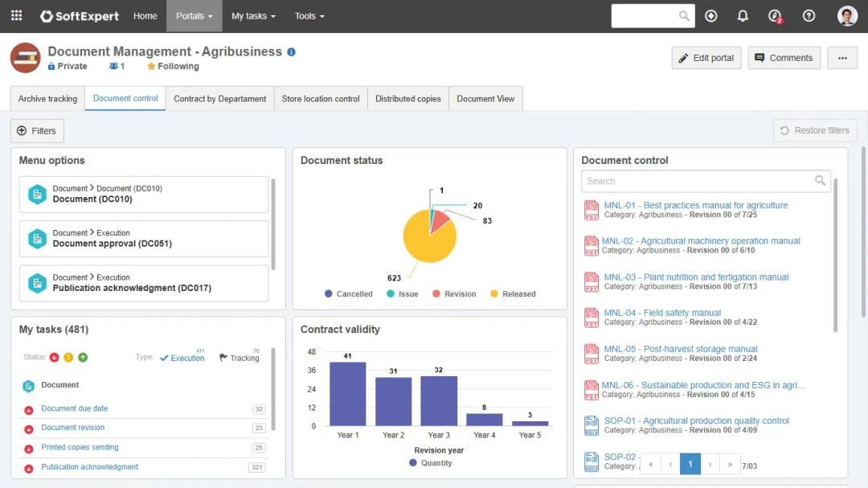
Task: Open the help question mark icon
Action: click(809, 16)
